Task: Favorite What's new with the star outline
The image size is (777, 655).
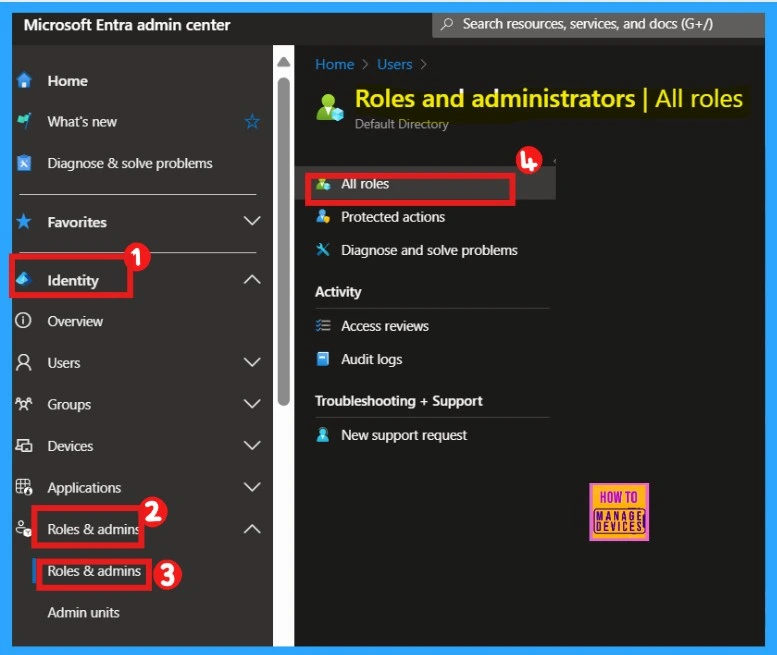Action: click(252, 121)
